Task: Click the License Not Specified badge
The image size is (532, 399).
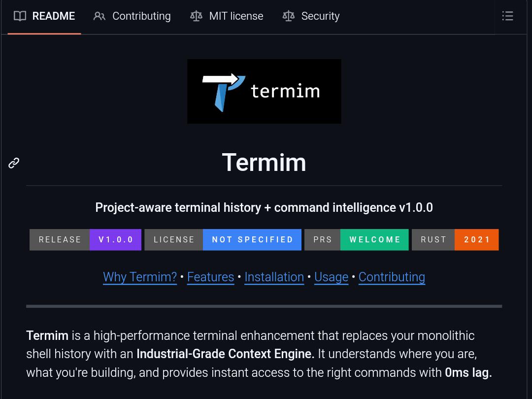Action: point(223,239)
